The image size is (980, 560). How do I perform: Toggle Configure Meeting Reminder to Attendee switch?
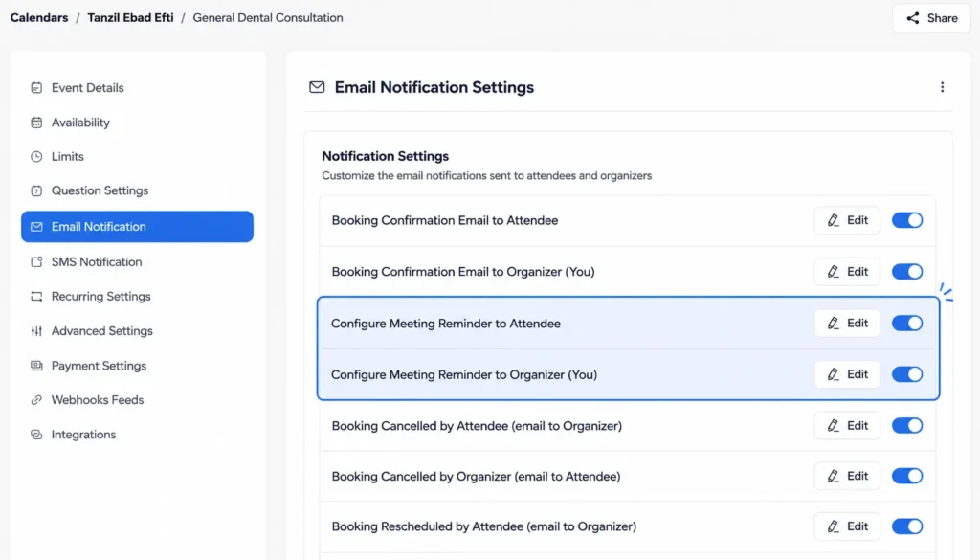(x=907, y=324)
